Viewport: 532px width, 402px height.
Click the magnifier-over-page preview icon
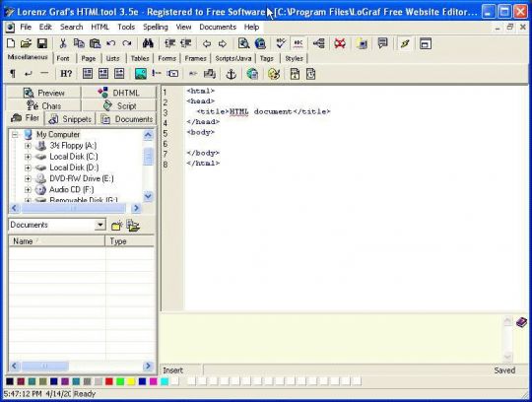pos(243,43)
